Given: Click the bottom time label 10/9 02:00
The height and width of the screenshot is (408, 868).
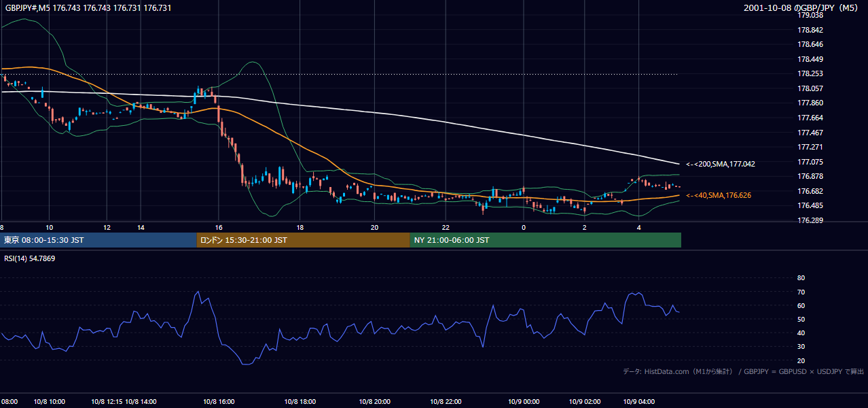Looking at the screenshot, I should [585, 402].
